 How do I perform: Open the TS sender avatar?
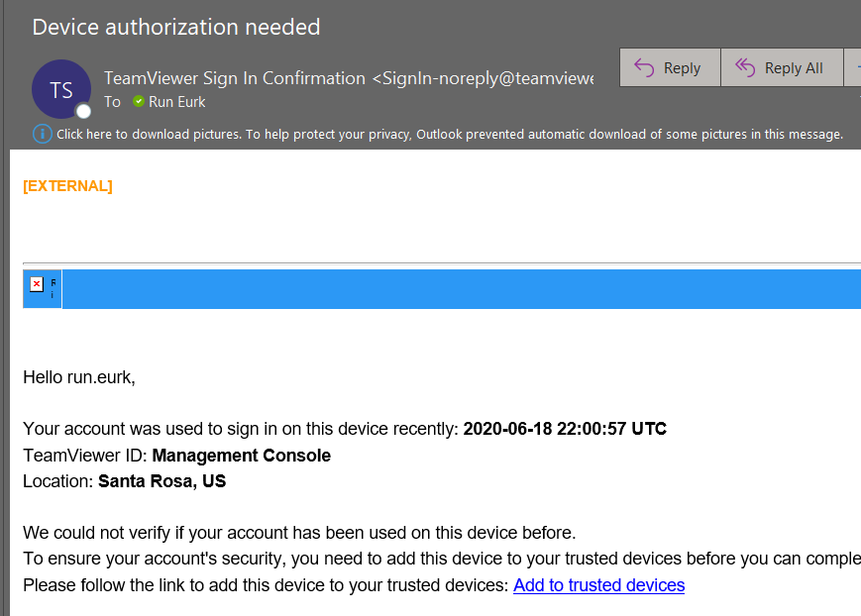tap(61, 89)
